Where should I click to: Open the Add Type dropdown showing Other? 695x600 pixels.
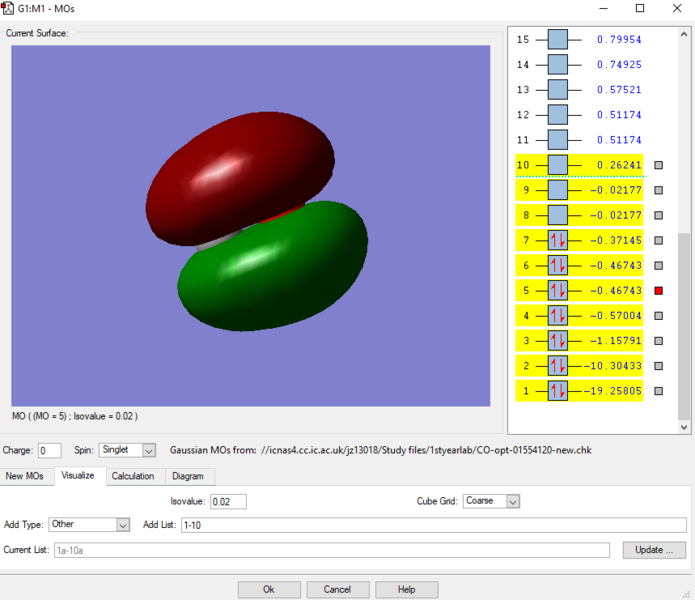point(89,525)
